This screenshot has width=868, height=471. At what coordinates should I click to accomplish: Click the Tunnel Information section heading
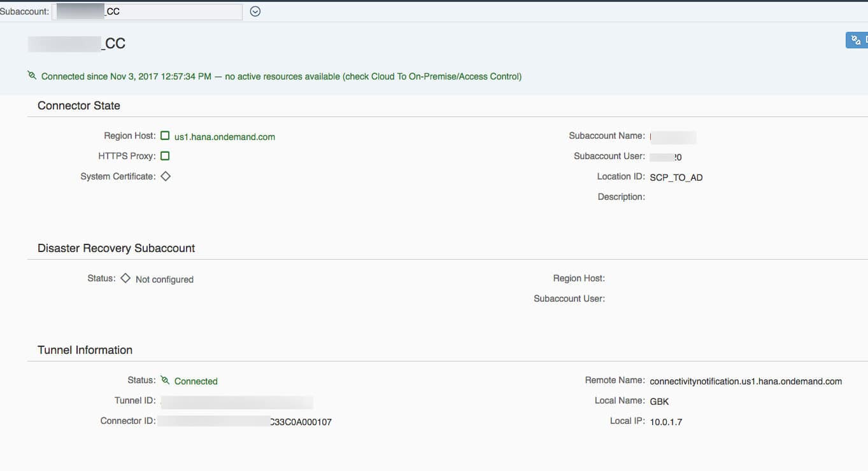pos(85,350)
